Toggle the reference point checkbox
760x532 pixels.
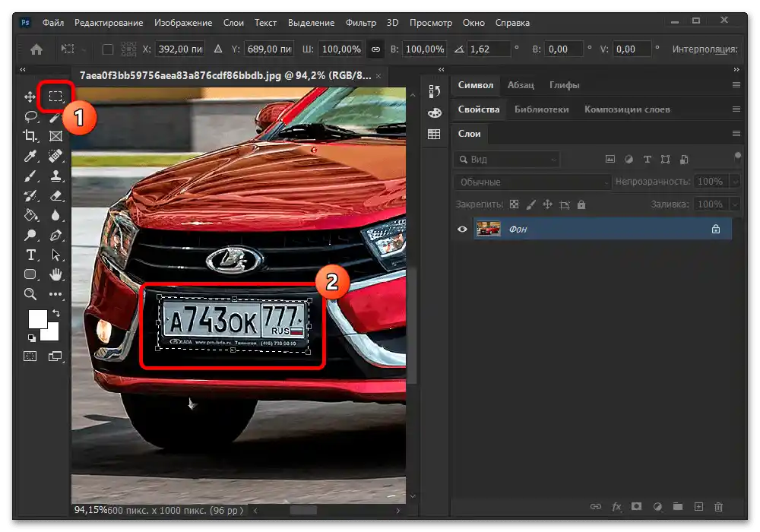pyautogui.click(x=108, y=49)
